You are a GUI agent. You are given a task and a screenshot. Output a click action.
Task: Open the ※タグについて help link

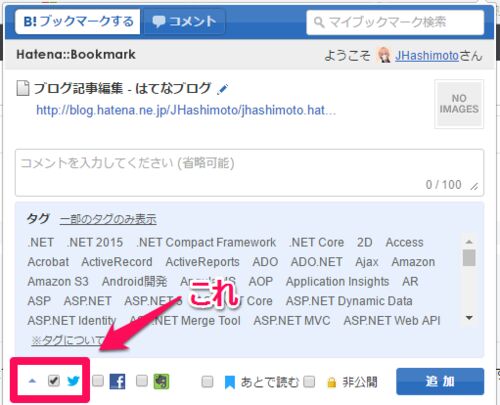[67, 340]
